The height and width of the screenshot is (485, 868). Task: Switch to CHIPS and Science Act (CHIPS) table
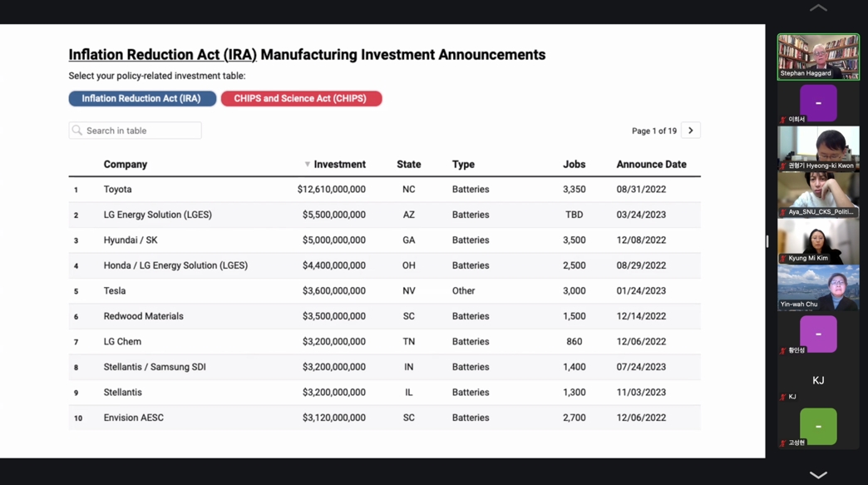301,98
